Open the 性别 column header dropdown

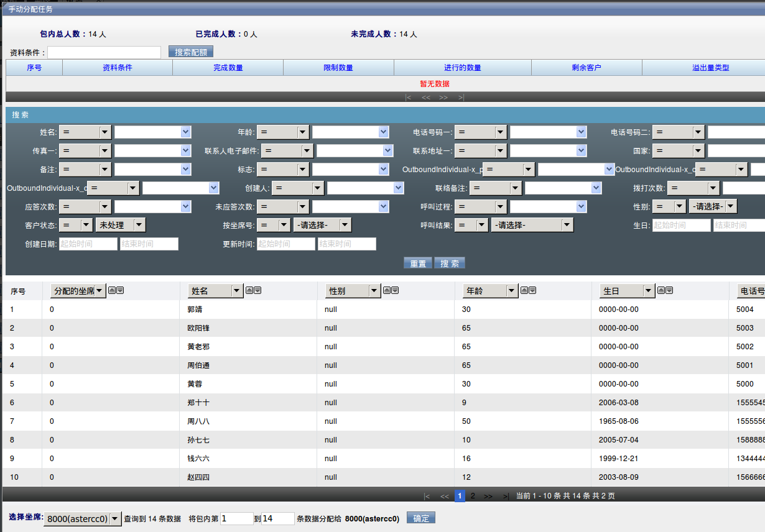tap(353, 291)
